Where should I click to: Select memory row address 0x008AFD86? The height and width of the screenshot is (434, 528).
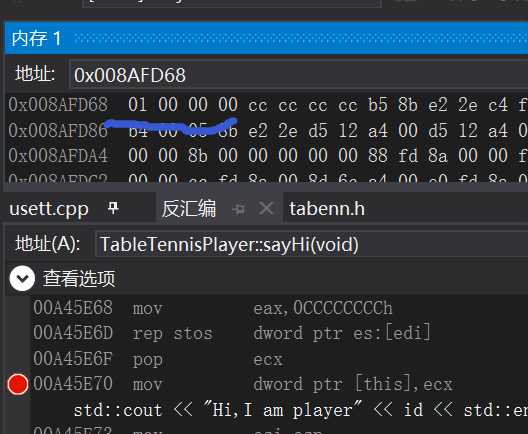point(58,130)
